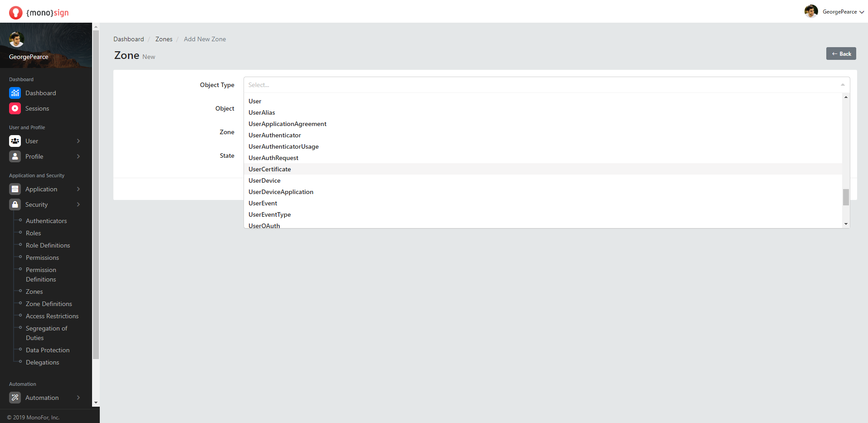Expand the User submenu chevron

(78, 141)
